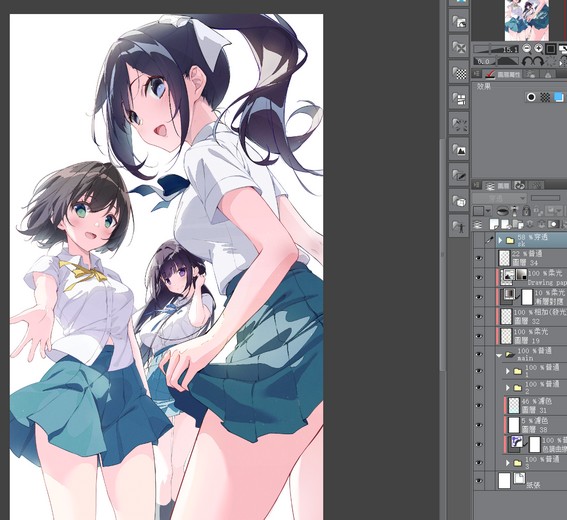The width and height of the screenshot is (567, 520).
Task: Adjust the layer opacity slider
Action: [x=545, y=198]
